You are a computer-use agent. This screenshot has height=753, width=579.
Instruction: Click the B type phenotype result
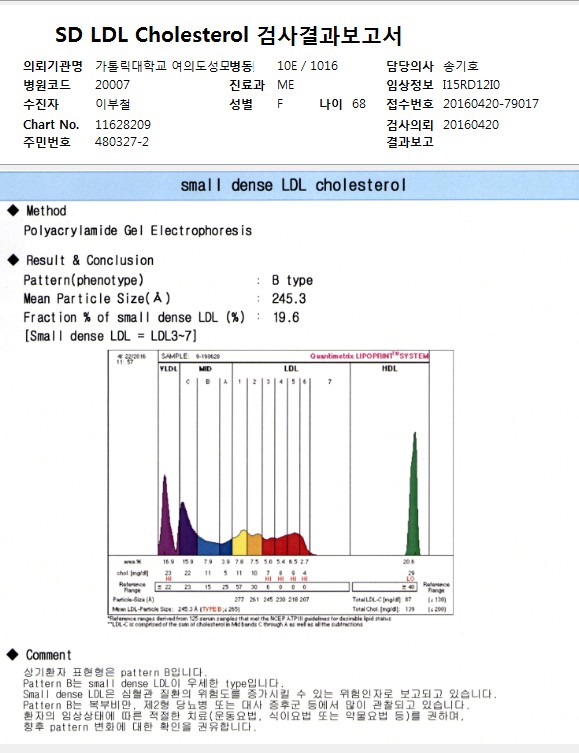click(x=292, y=280)
